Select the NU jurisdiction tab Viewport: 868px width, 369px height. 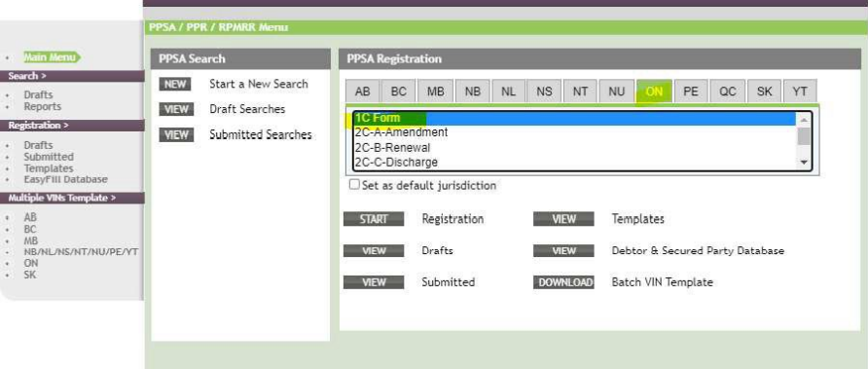point(617,92)
